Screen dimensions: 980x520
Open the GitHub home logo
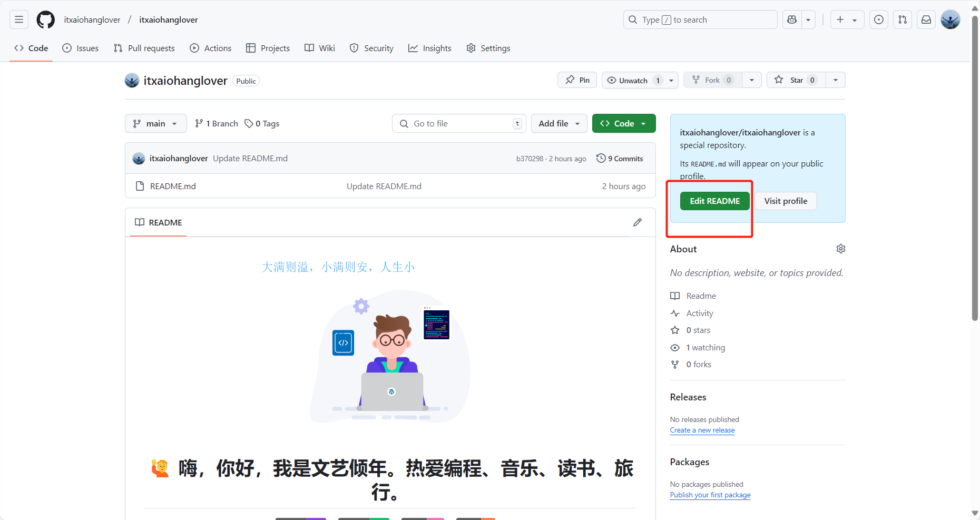[45, 19]
